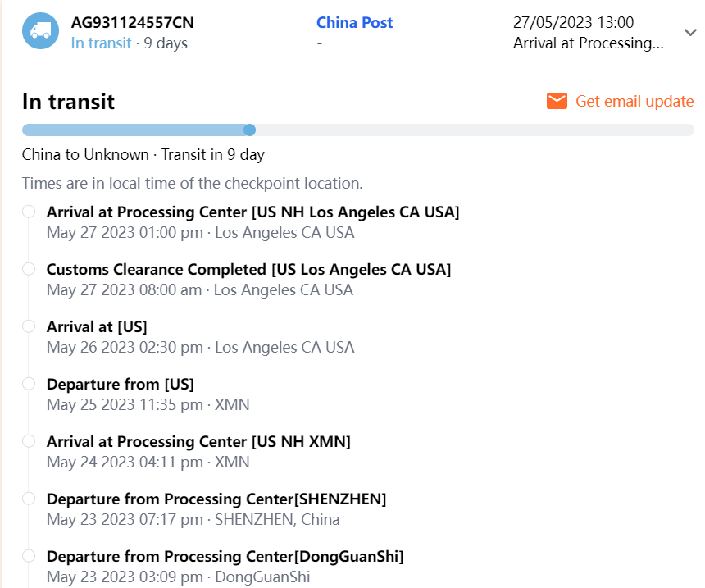This screenshot has width=705, height=588.
Task: Select the Customs Clearance Completed checkpoint marker
Action: coord(29,269)
